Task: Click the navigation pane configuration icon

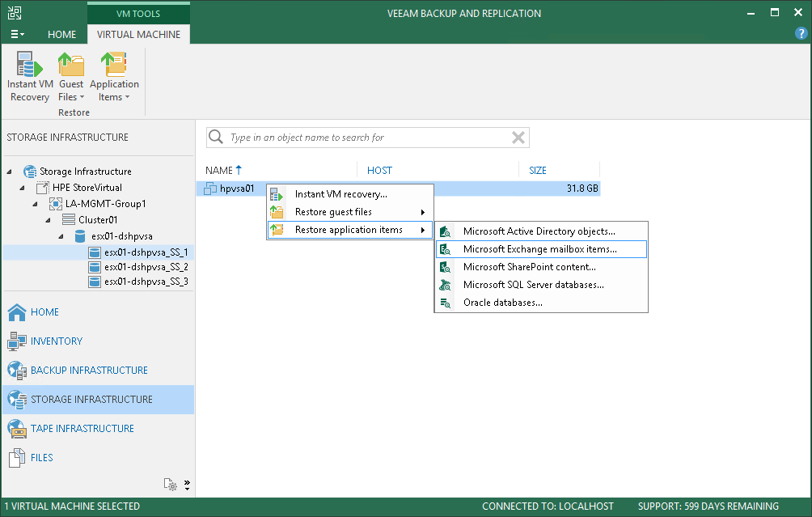Action: click(x=171, y=485)
